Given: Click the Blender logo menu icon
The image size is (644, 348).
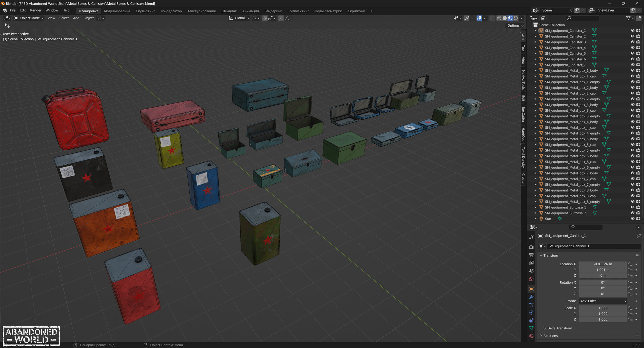Looking at the screenshot, I should 5,10.
